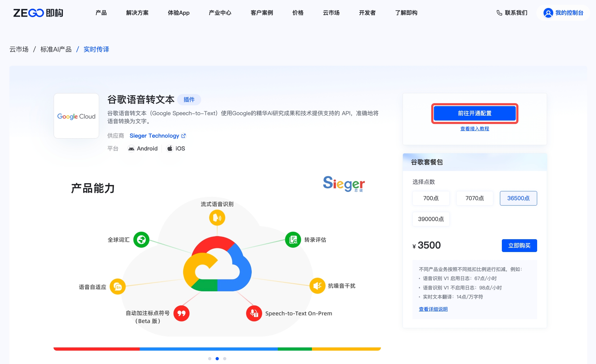This screenshot has height=364, width=596.
Task: Open the 解决方案 menu
Action: click(137, 13)
